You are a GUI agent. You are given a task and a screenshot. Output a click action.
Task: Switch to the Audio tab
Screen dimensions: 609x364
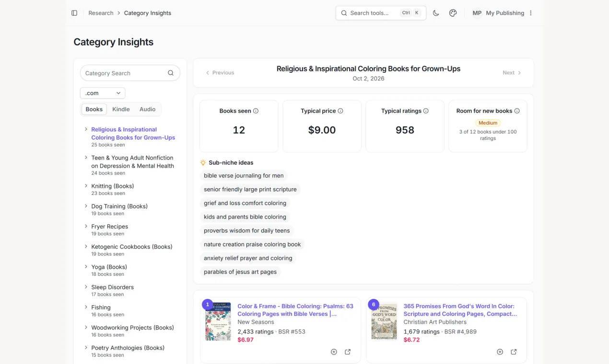(147, 109)
